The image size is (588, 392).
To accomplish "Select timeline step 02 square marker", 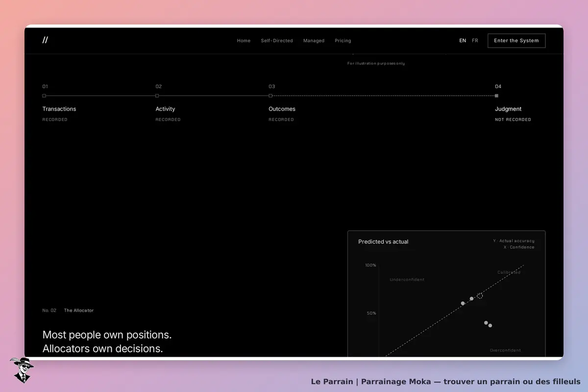I will (157, 96).
